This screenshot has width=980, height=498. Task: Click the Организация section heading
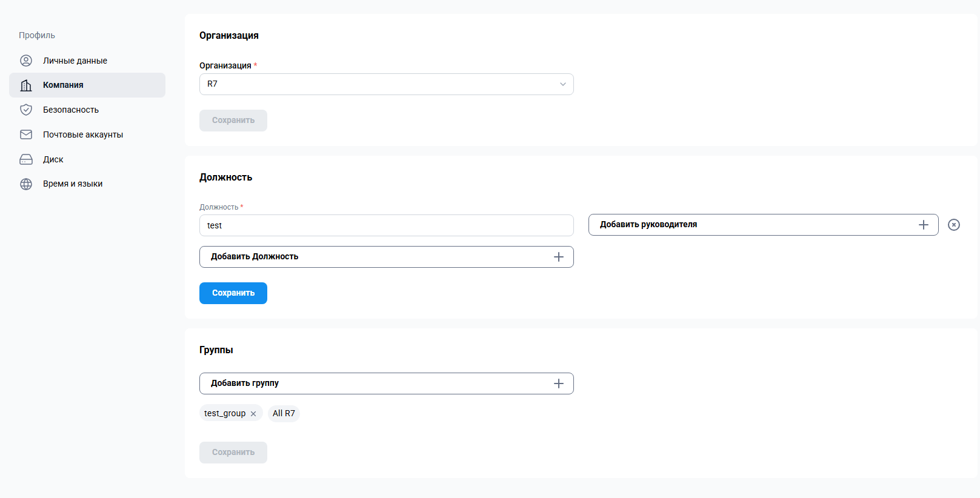(229, 36)
